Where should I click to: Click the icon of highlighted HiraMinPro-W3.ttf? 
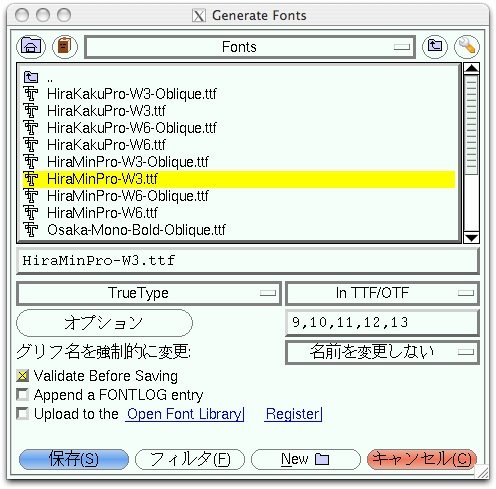[x=31, y=179]
